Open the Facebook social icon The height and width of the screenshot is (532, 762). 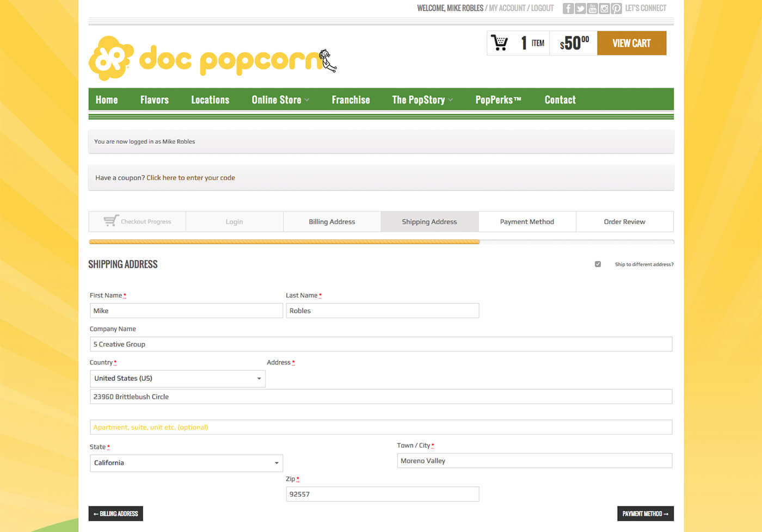(568, 8)
